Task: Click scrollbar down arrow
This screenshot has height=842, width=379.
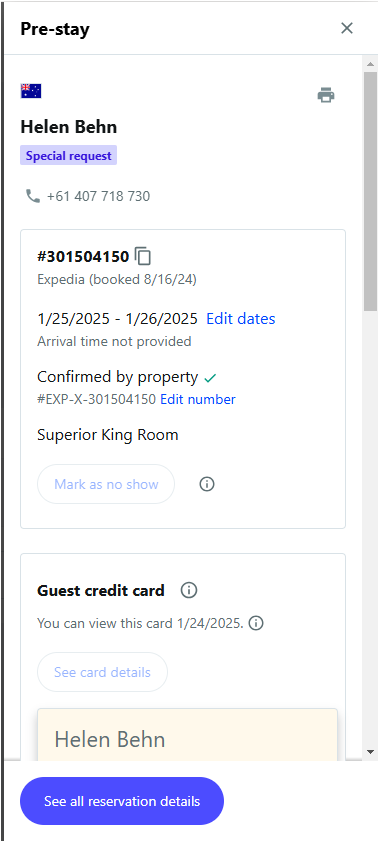Action: (x=370, y=752)
